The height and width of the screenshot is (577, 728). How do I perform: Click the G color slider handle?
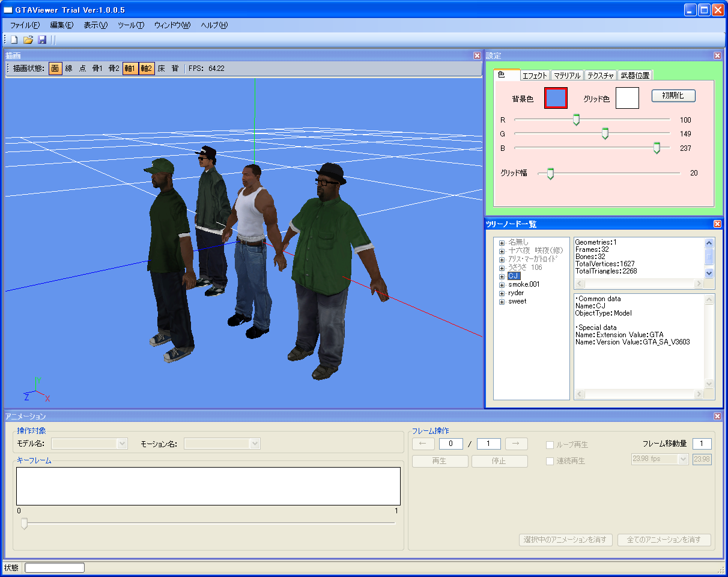[605, 133]
